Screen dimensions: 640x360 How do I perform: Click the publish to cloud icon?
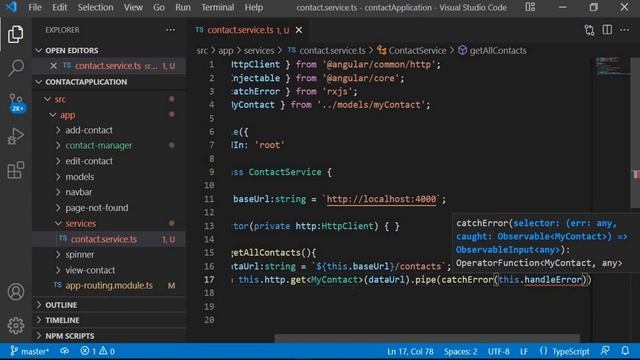pyautogui.click(x=64, y=351)
